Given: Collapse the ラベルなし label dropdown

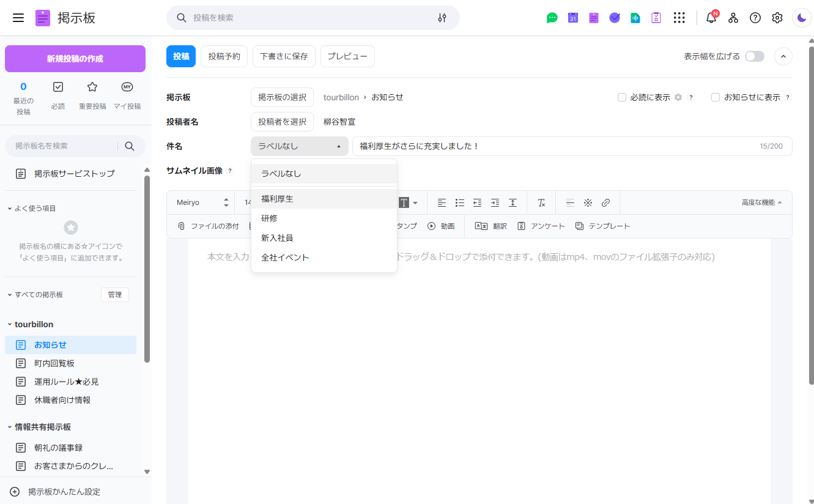Looking at the screenshot, I should point(299,146).
